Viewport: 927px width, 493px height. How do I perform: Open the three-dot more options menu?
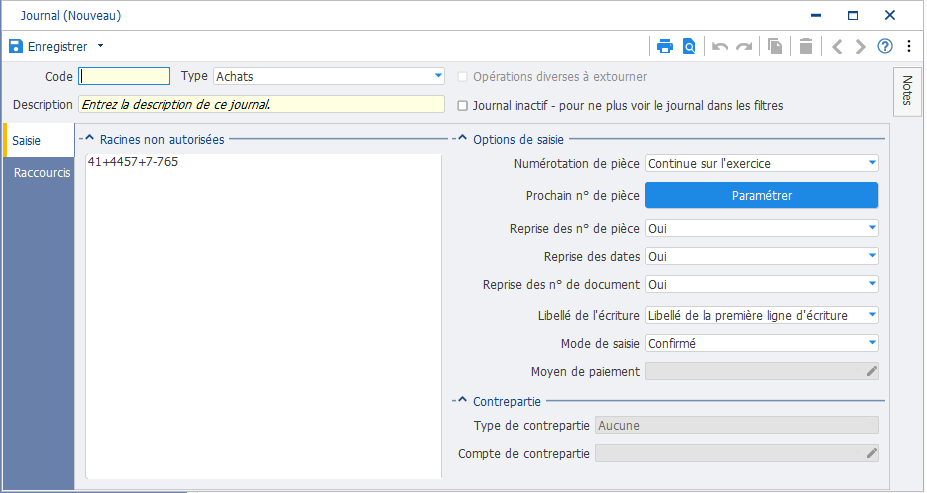pos(909,46)
